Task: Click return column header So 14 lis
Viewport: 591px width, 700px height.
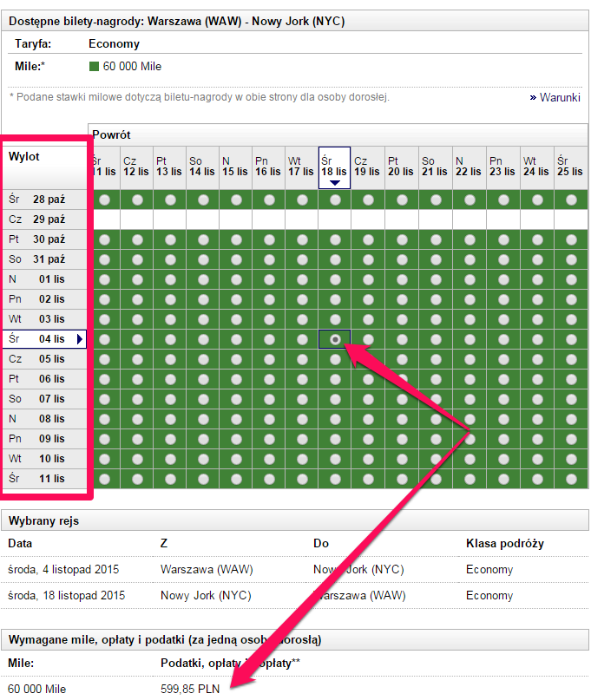Action: (202, 167)
